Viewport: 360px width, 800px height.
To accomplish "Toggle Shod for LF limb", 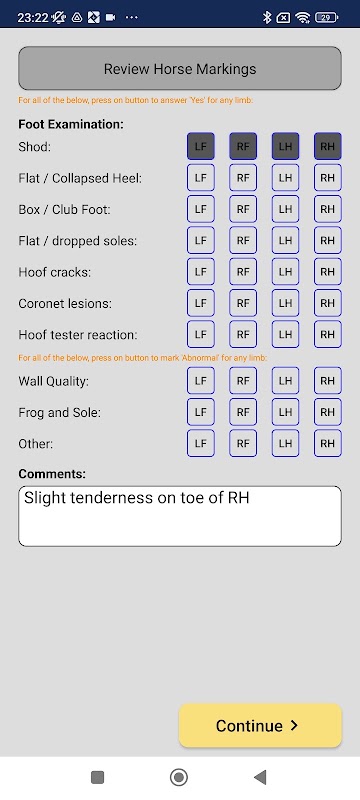I will click(201, 146).
